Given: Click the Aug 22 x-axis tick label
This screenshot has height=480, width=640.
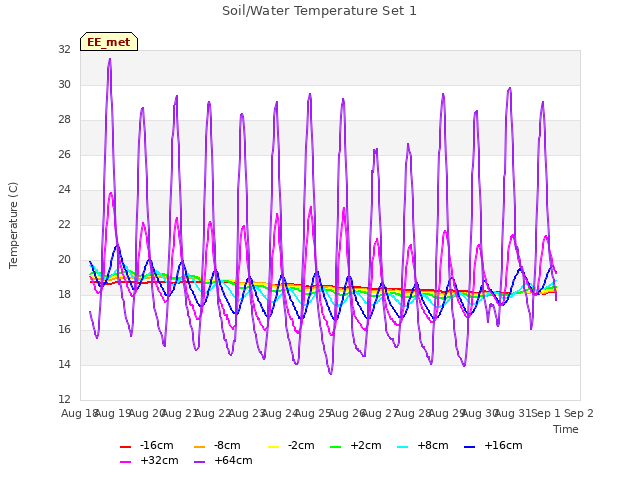Looking at the screenshot, I should [213, 413].
